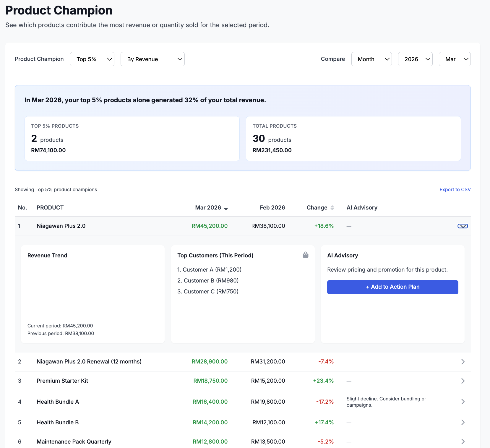Expand the Maintenance Pack Quarterly row chevron

tap(463, 441)
